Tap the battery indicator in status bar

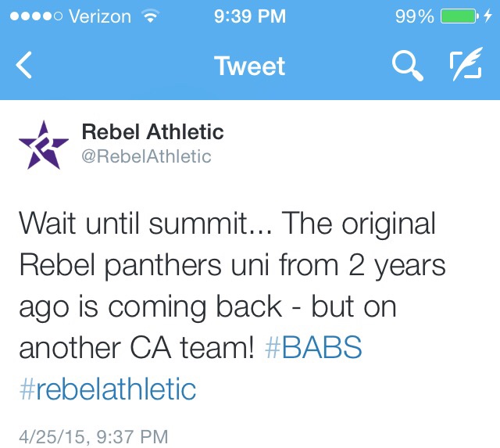460,16
